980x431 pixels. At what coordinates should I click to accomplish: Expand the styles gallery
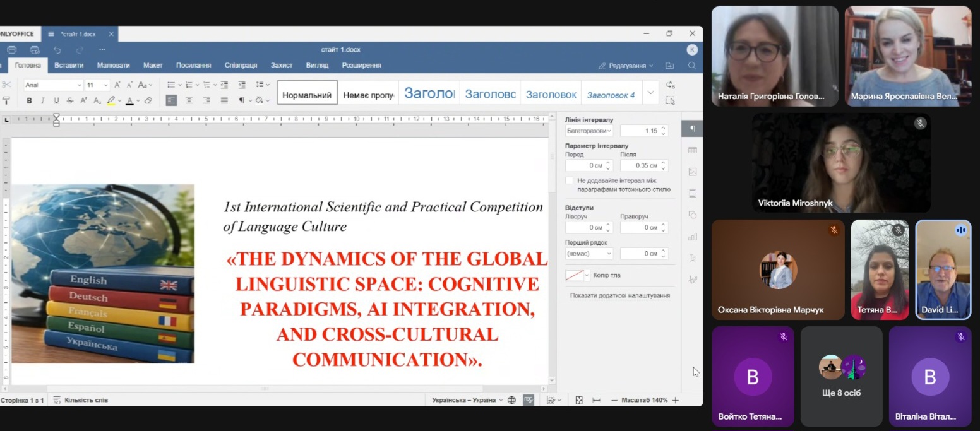tap(651, 93)
